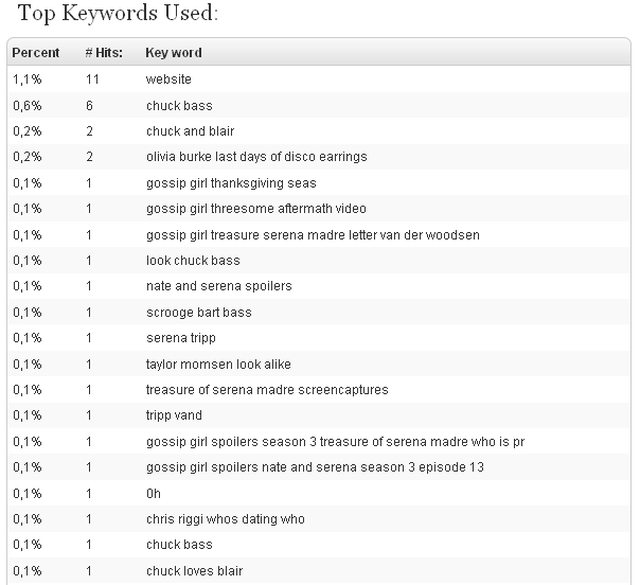Screen dimensions: 640x585
Task: Select the 'chuck and blair' keyword
Action: [190, 131]
